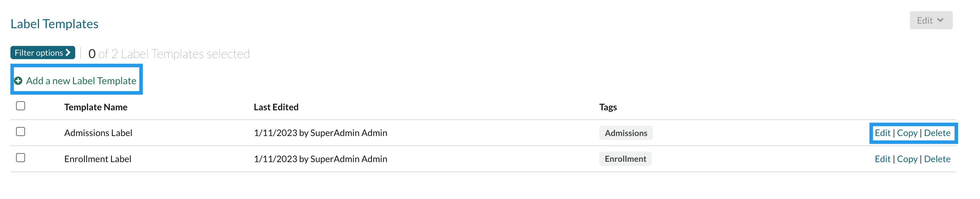Click the green plus icon for new template
Image resolution: width=980 pixels, height=199 pixels.
[18, 81]
